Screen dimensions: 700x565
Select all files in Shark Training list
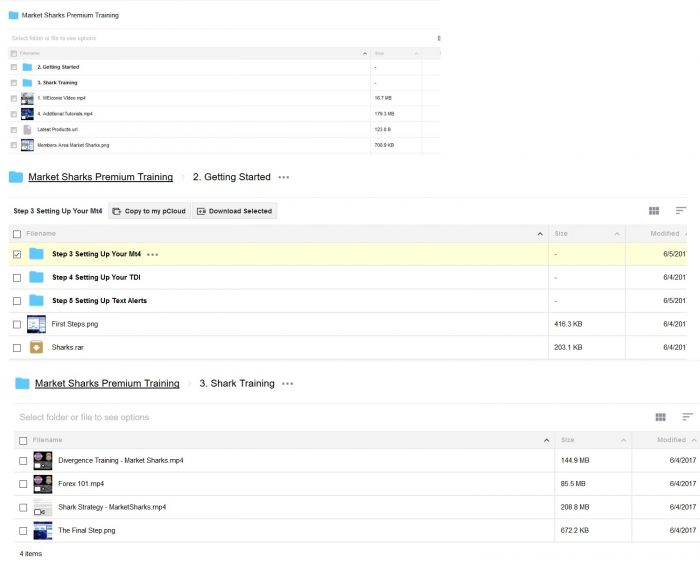[23, 440]
